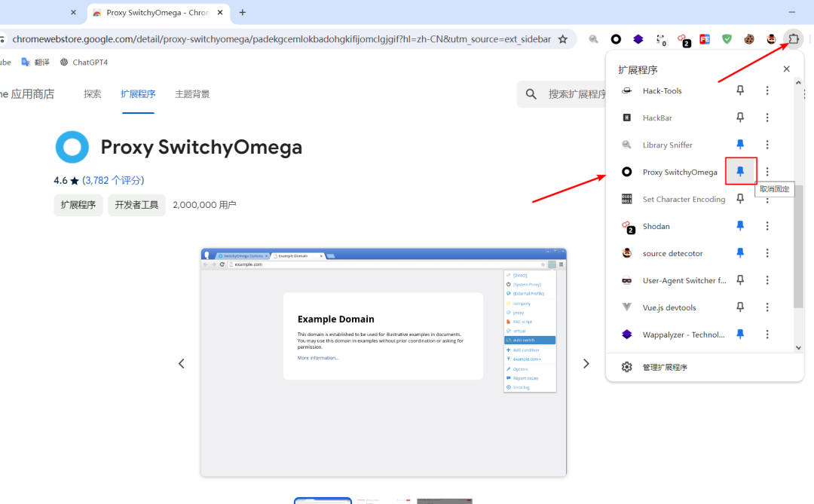Unpin the Wappalyzer extension
This screenshot has width=814, height=504.
740,334
